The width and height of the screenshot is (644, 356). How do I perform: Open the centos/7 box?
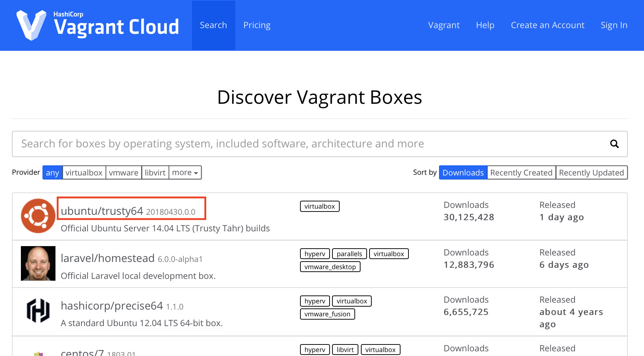(82, 352)
